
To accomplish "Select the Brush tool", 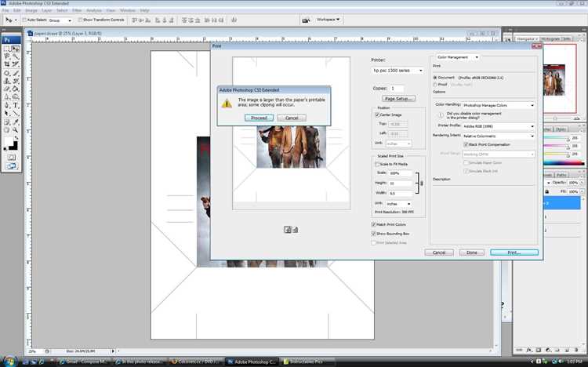I will tap(16, 73).
